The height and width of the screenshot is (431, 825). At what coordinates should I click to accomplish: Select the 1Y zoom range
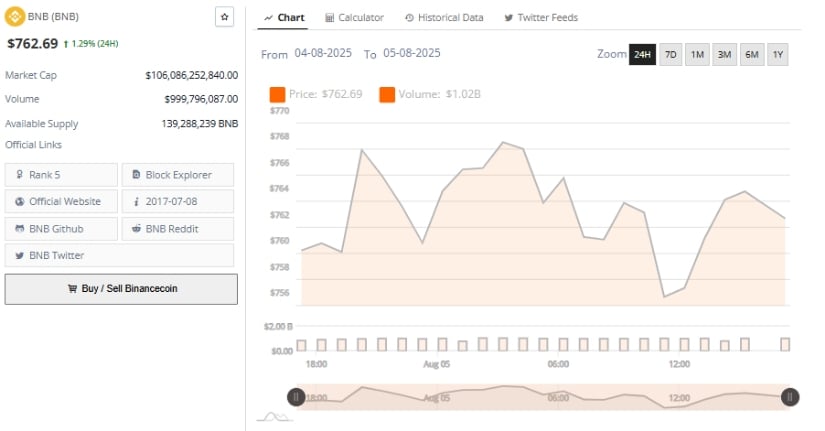(x=778, y=54)
